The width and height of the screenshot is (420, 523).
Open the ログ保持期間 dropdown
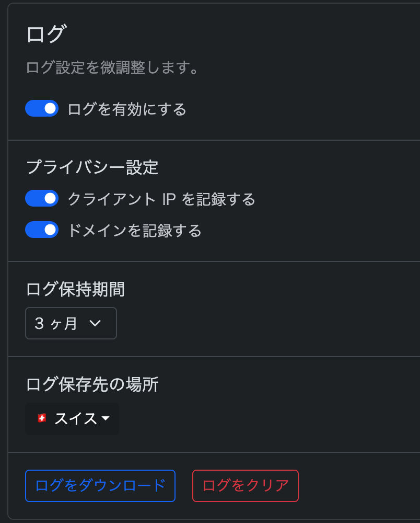(x=71, y=324)
